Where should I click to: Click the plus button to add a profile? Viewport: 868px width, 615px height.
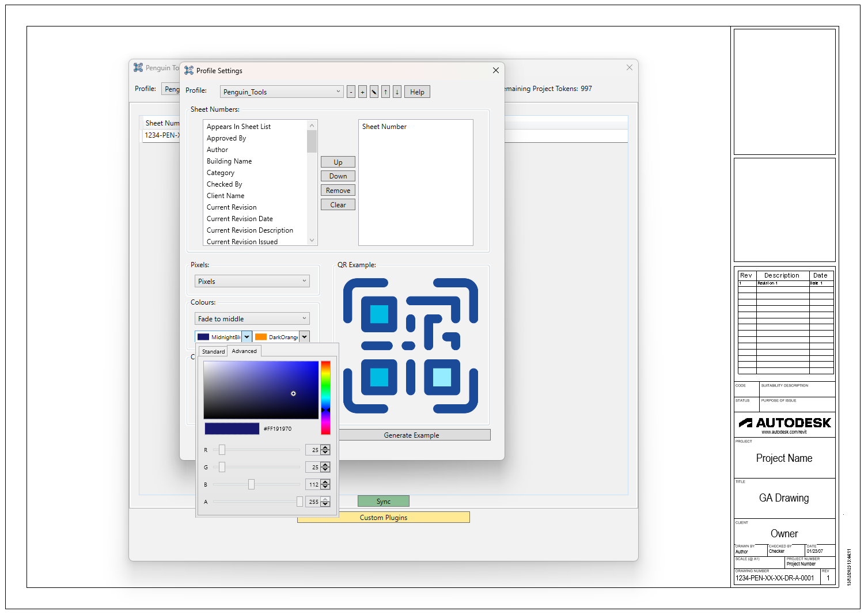pos(362,92)
